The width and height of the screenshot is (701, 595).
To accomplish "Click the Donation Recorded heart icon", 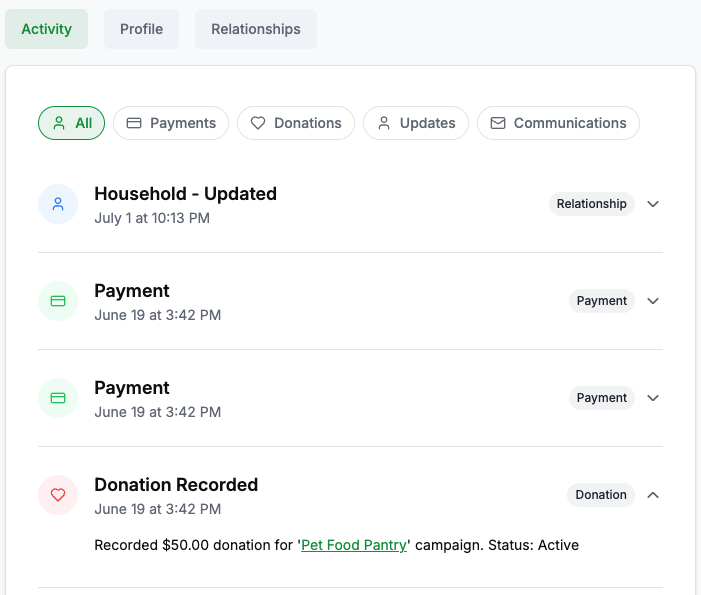I will coord(58,495).
